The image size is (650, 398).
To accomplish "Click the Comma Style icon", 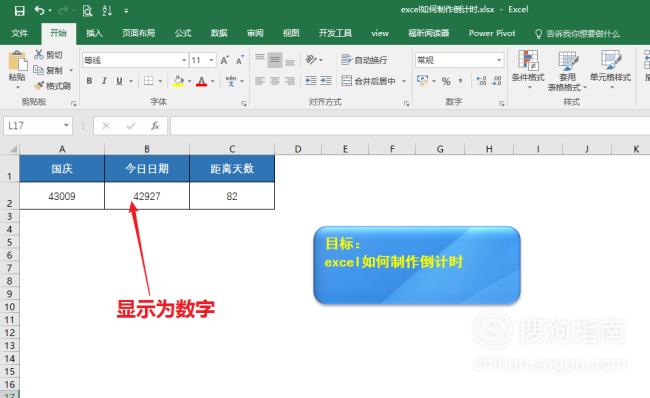I will 460,81.
